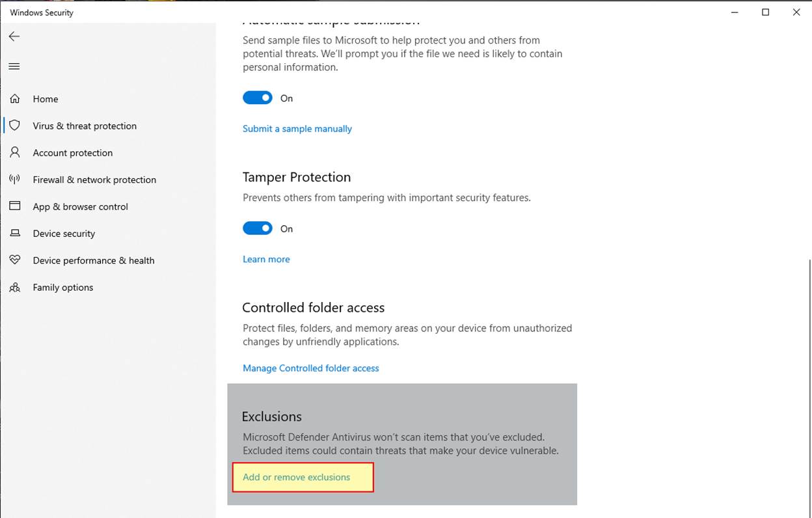Screen dimensions: 812x518
Task: Open Account protection section
Action: tap(73, 153)
